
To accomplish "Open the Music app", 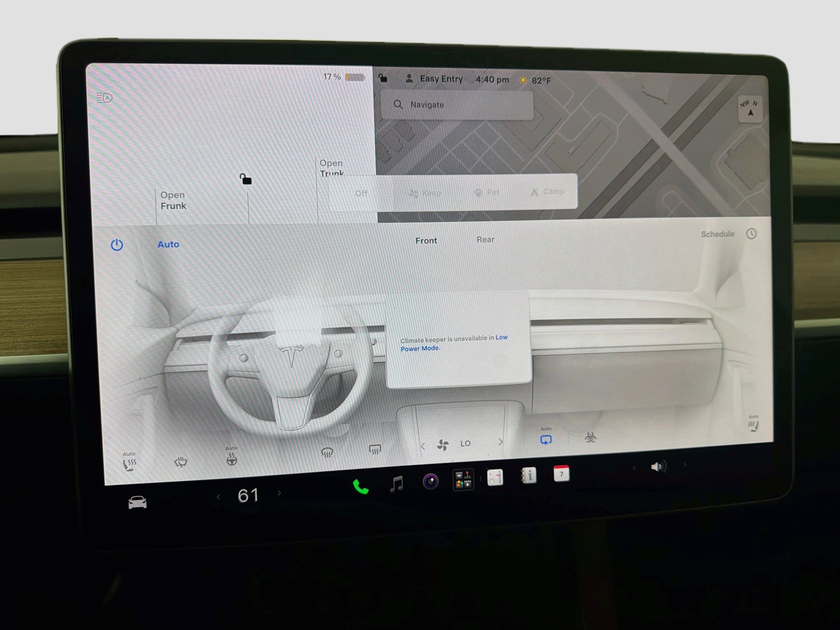I will [x=396, y=484].
